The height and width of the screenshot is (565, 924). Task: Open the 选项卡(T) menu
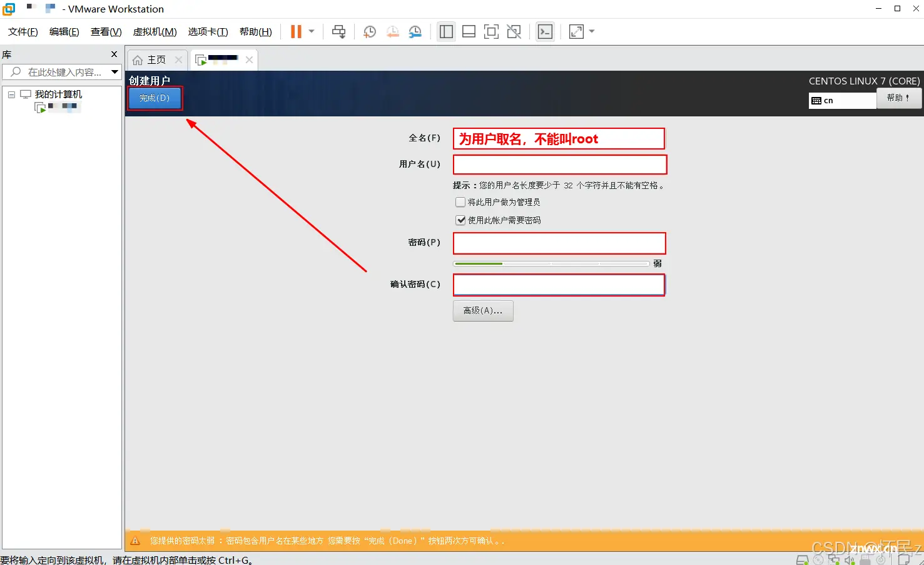pos(208,31)
